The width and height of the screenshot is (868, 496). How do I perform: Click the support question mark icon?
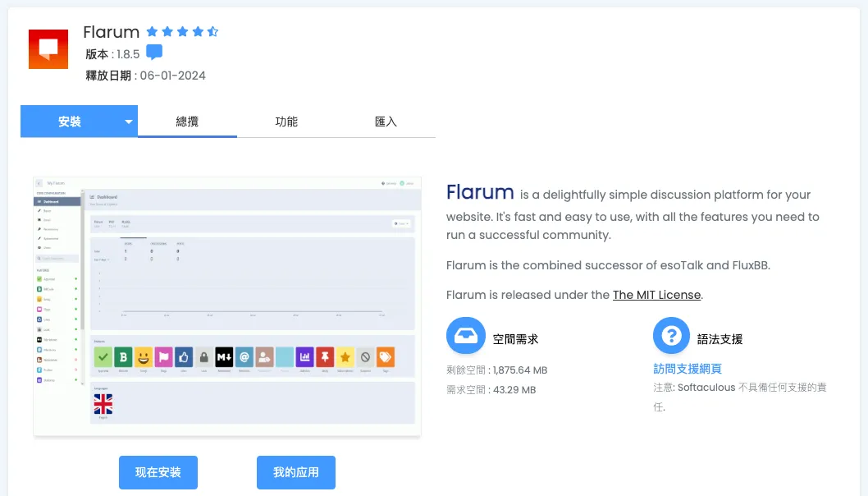[671, 335]
